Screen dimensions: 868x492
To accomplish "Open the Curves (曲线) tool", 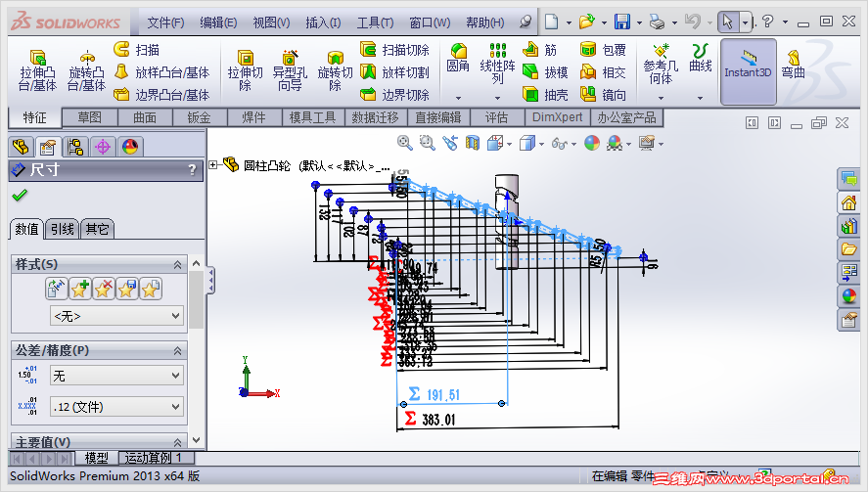I will [x=700, y=58].
